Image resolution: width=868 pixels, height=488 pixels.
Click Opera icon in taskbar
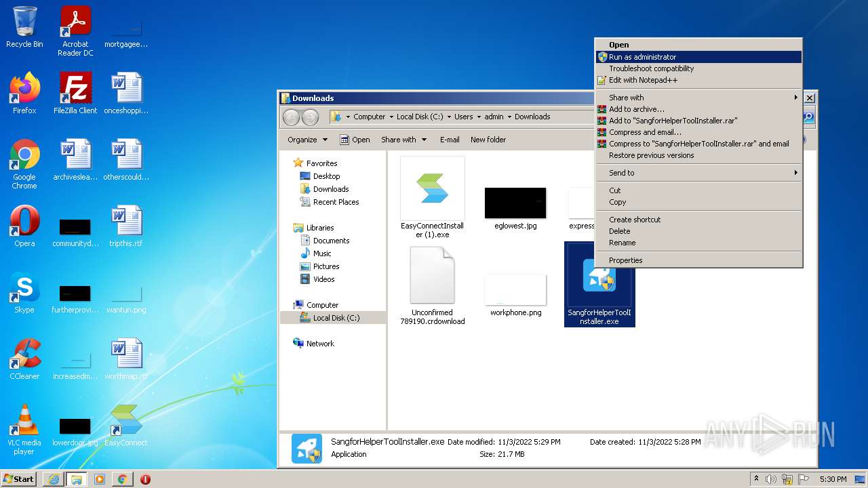[145, 479]
